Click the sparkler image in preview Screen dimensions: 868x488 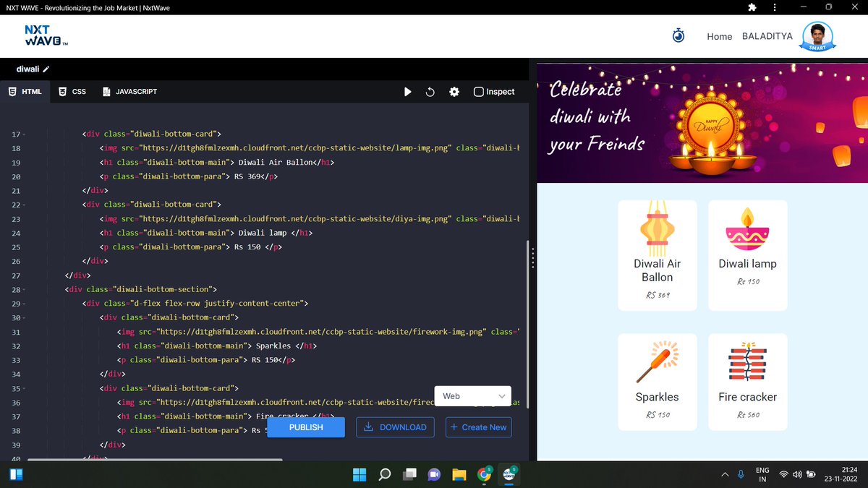coord(658,362)
